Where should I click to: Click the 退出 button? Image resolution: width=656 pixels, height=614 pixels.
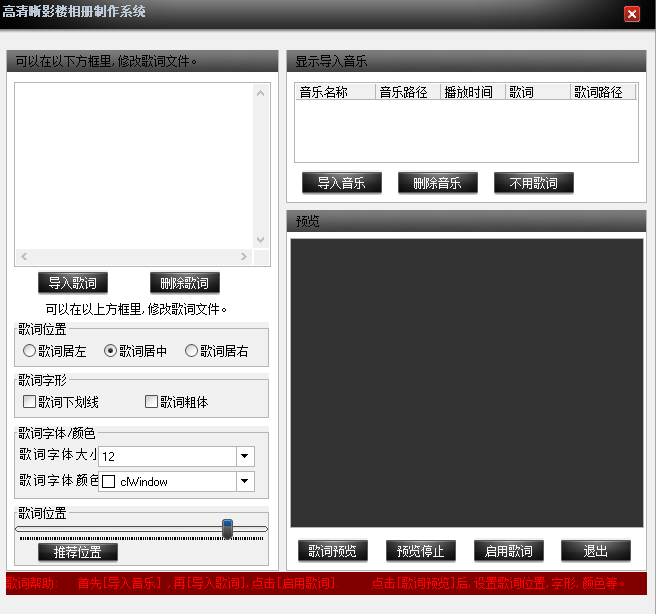(x=596, y=551)
